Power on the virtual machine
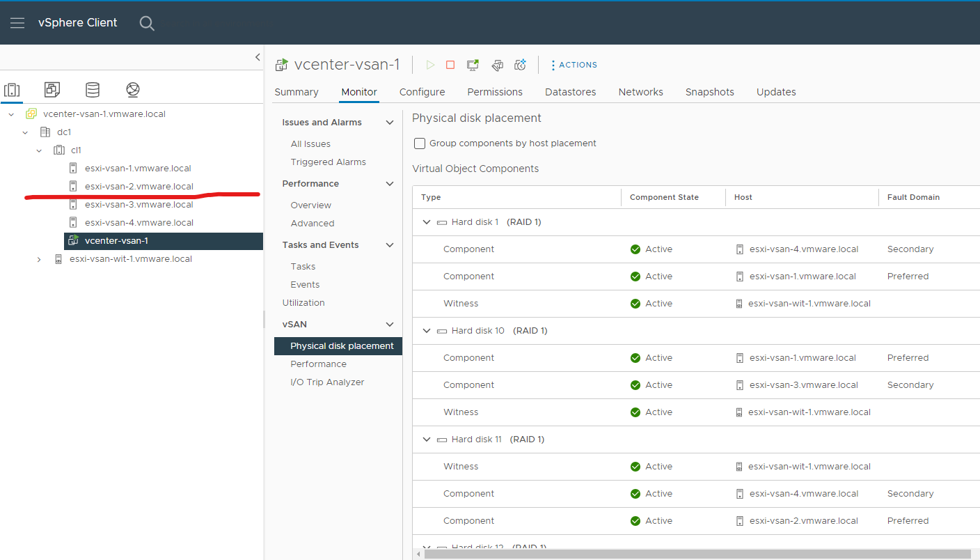The width and height of the screenshot is (980, 560). 430,65
